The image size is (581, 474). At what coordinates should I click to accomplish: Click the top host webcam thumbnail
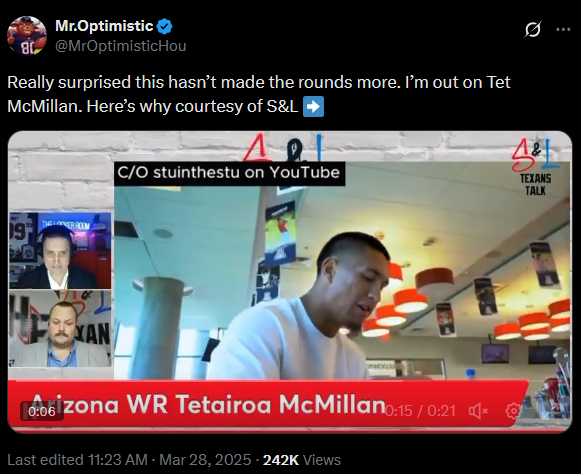(60, 251)
